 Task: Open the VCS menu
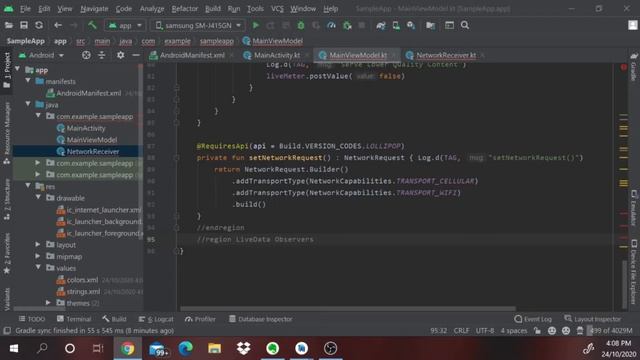[x=277, y=9]
